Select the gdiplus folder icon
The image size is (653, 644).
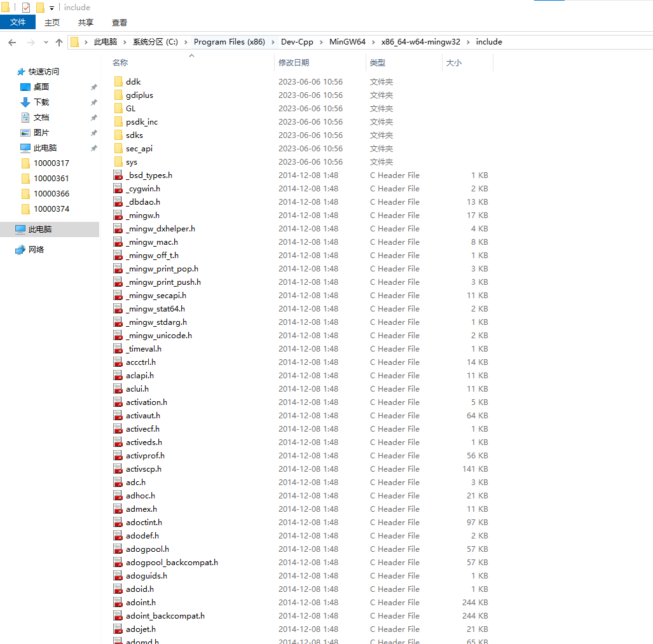click(118, 95)
